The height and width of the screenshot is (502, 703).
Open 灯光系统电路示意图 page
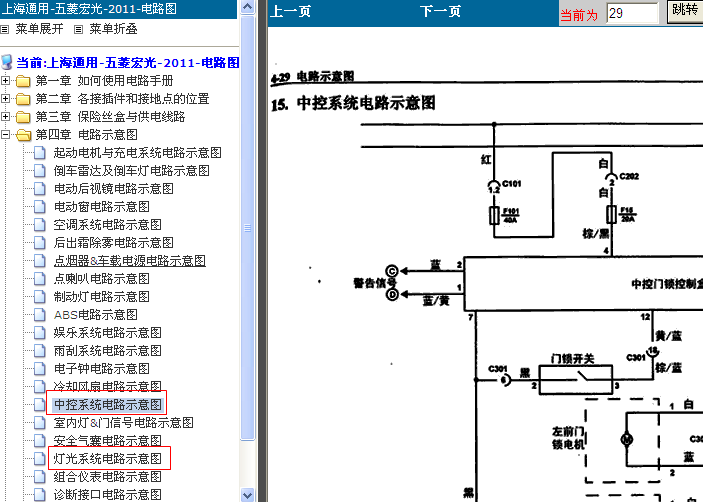coord(108,458)
